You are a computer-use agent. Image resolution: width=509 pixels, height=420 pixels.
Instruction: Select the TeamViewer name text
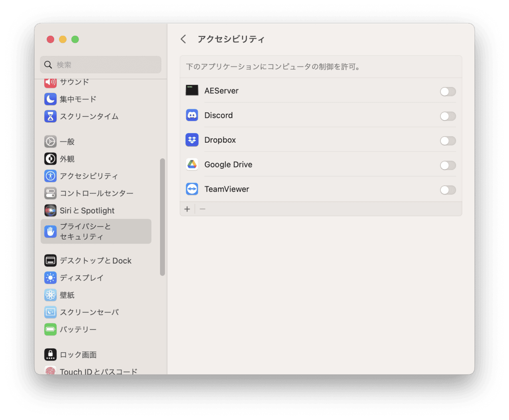(x=227, y=189)
